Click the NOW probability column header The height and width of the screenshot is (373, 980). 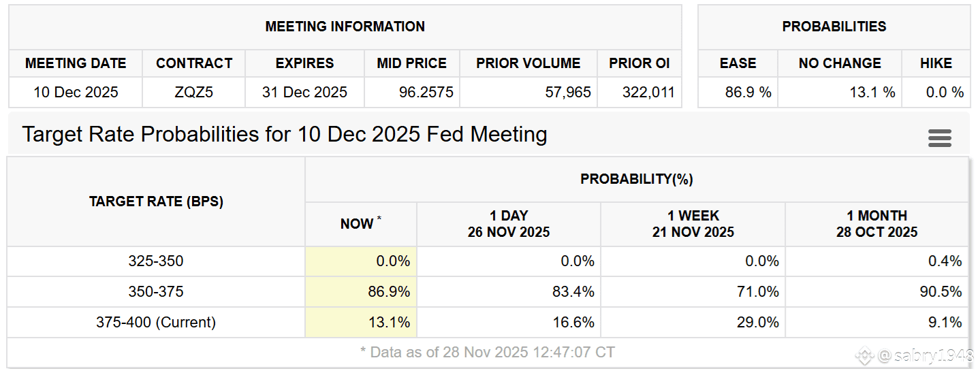click(x=360, y=224)
